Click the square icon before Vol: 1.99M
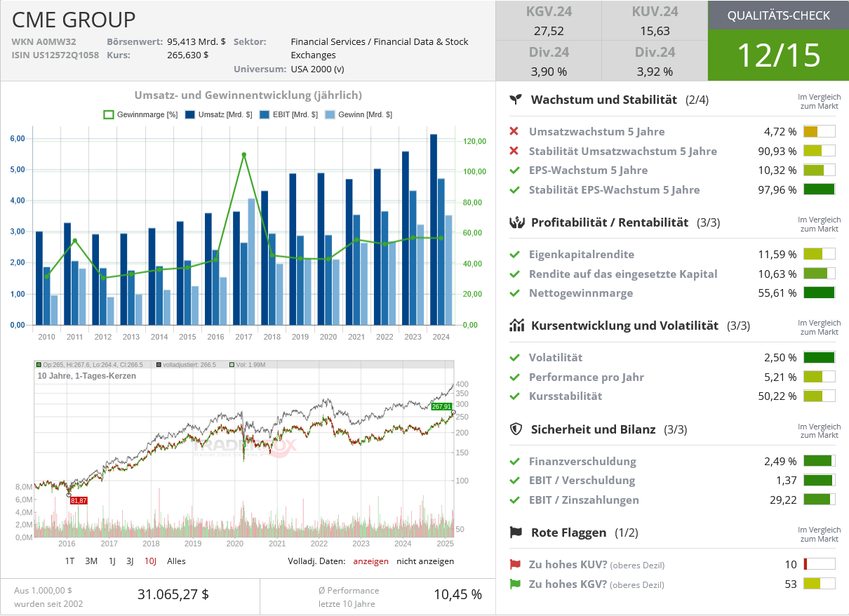 coord(232,365)
